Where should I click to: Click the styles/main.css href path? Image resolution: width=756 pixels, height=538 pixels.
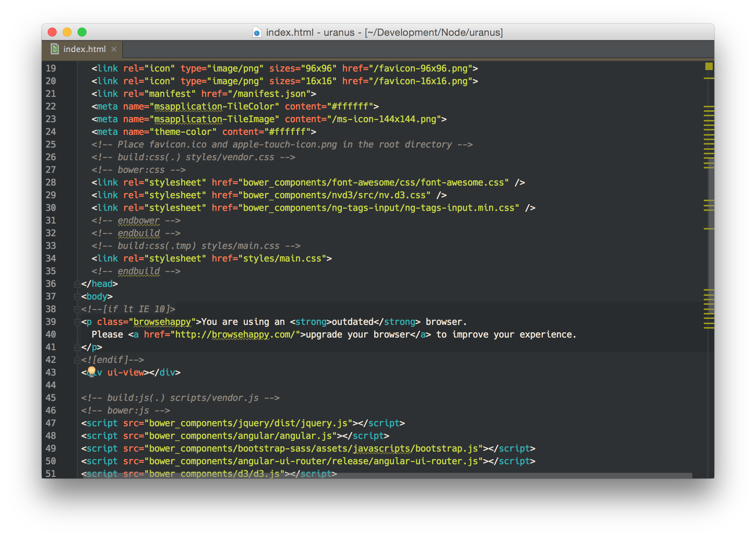tap(282, 259)
